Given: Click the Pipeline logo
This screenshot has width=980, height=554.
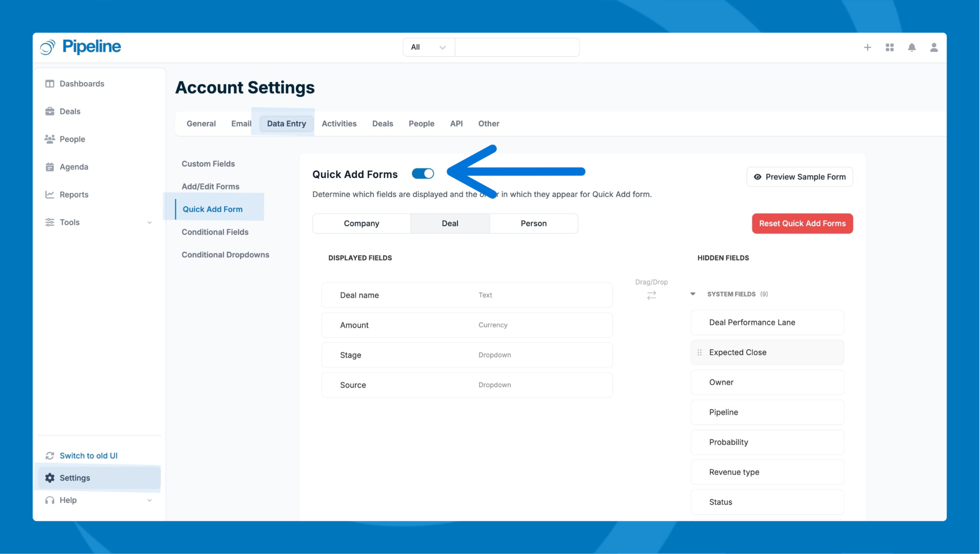Looking at the screenshot, I should [81, 47].
